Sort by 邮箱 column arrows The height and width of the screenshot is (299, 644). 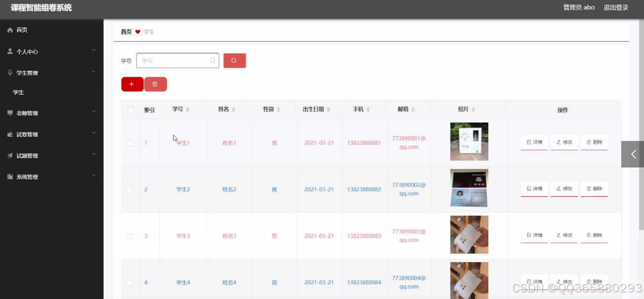click(413, 109)
